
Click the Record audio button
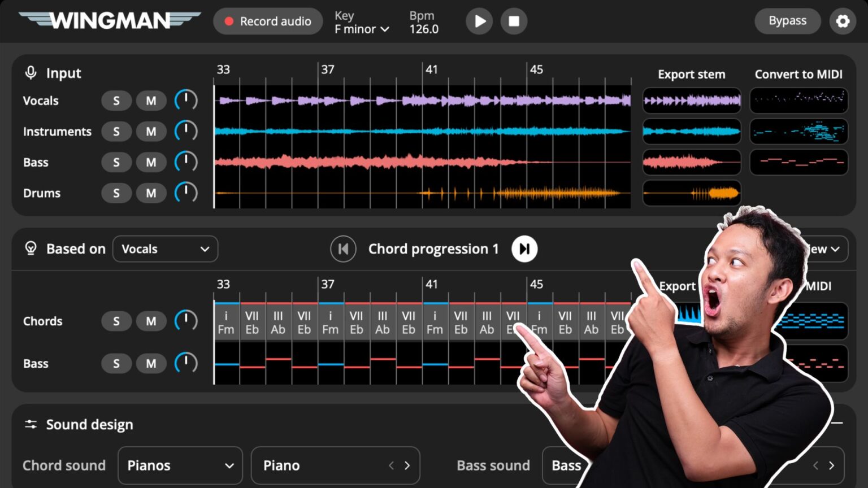pos(268,21)
